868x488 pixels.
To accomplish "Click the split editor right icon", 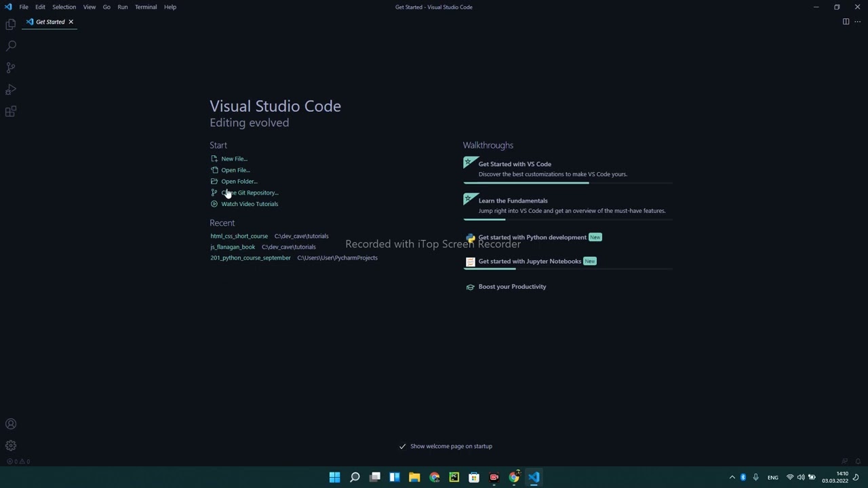I will (x=846, y=22).
